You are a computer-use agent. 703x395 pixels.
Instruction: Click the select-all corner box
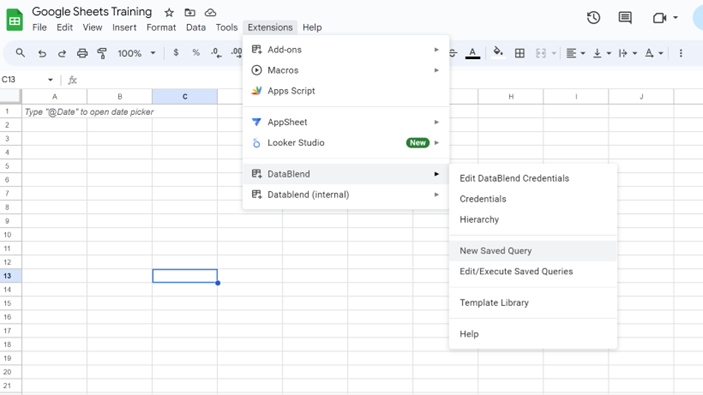click(11, 96)
